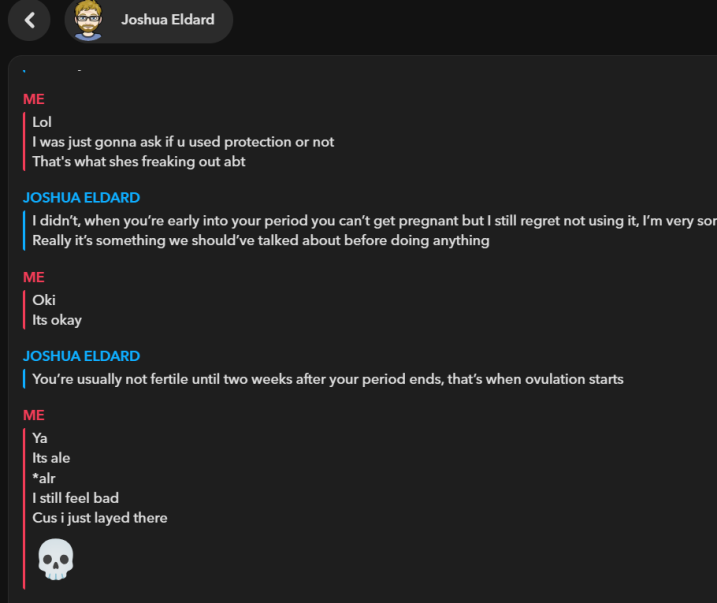Screen dimensions: 717x603
Task: Click the "*alr" correction message
Action: 44,478
